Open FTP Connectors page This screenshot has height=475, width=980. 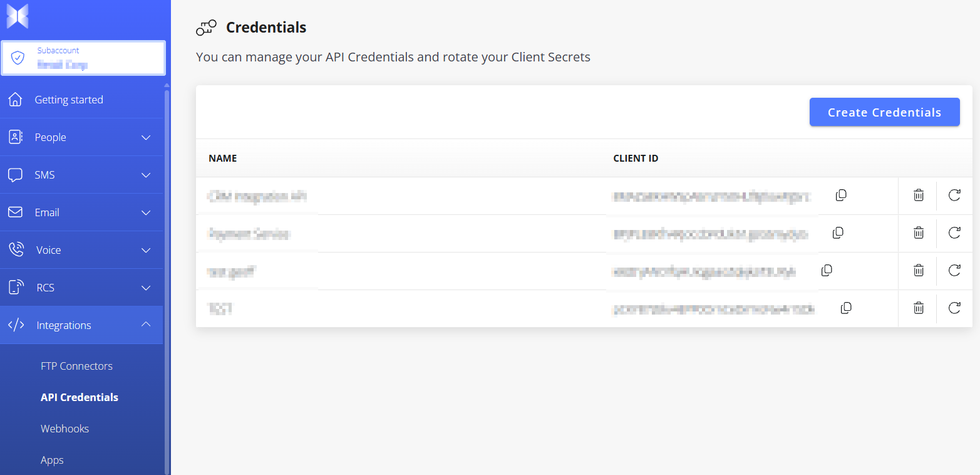click(x=77, y=366)
